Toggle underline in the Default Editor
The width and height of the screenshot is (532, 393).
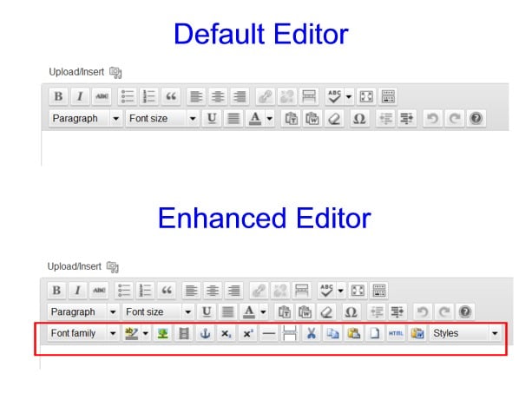click(x=212, y=118)
